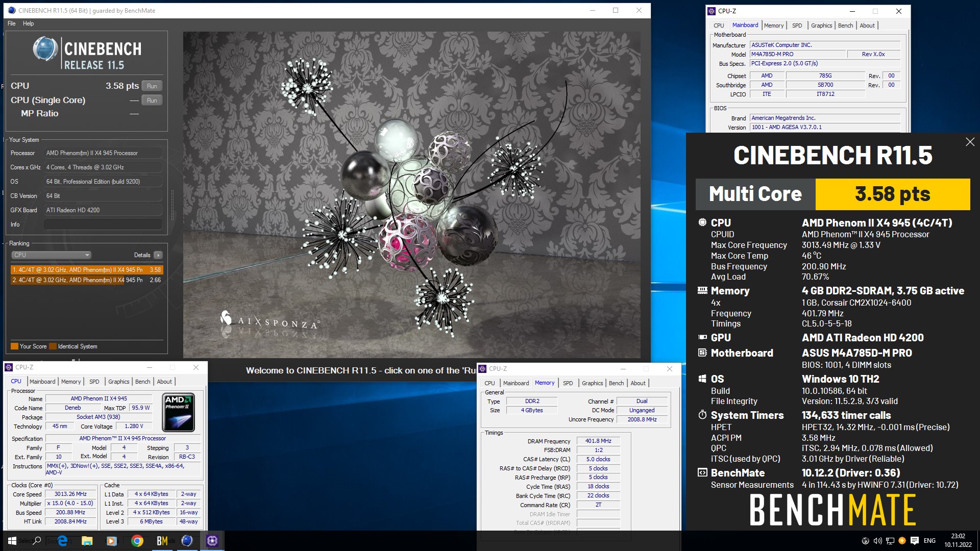Launch Microsoft Edge from the taskbar
Screen dimensions: 980x551
point(62,541)
